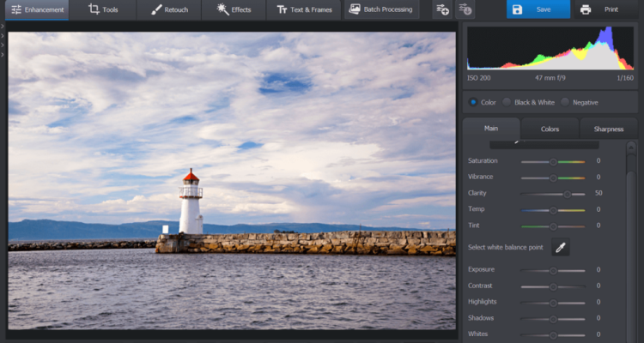Viewport: 644px width, 343px height.
Task: Click the Whites slider
Action: point(553,335)
